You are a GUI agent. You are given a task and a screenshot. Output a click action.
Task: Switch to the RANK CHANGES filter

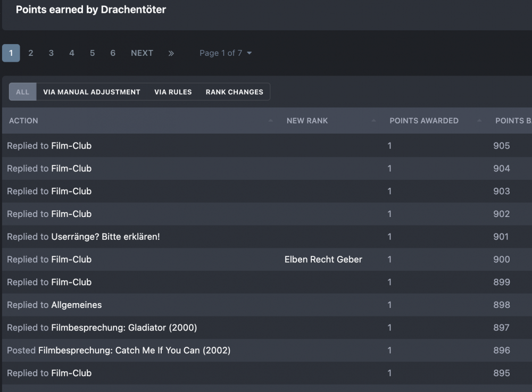(x=235, y=92)
